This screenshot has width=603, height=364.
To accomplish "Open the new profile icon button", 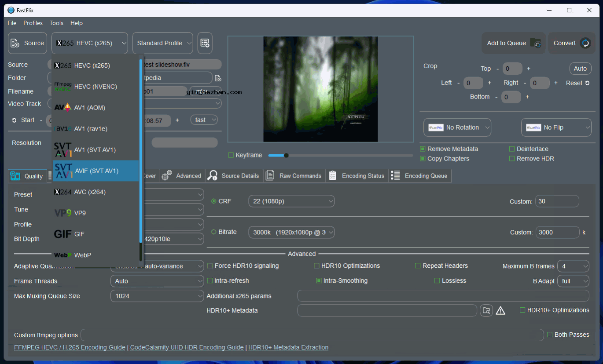I will click(x=205, y=43).
